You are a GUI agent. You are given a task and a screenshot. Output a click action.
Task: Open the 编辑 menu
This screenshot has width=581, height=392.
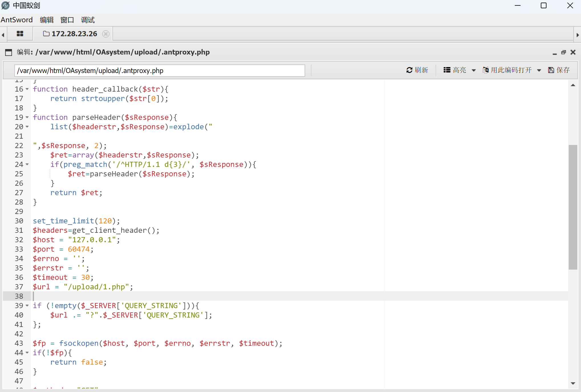point(46,20)
